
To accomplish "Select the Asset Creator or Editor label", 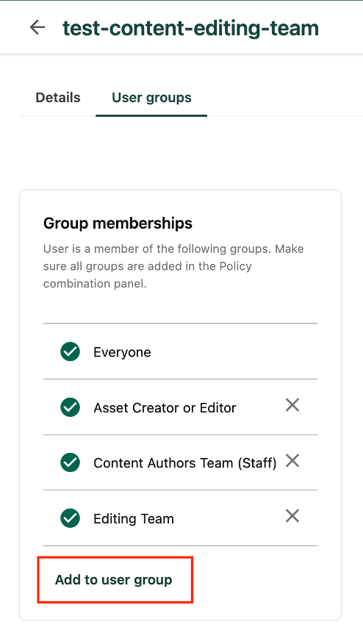I will coord(165,408).
